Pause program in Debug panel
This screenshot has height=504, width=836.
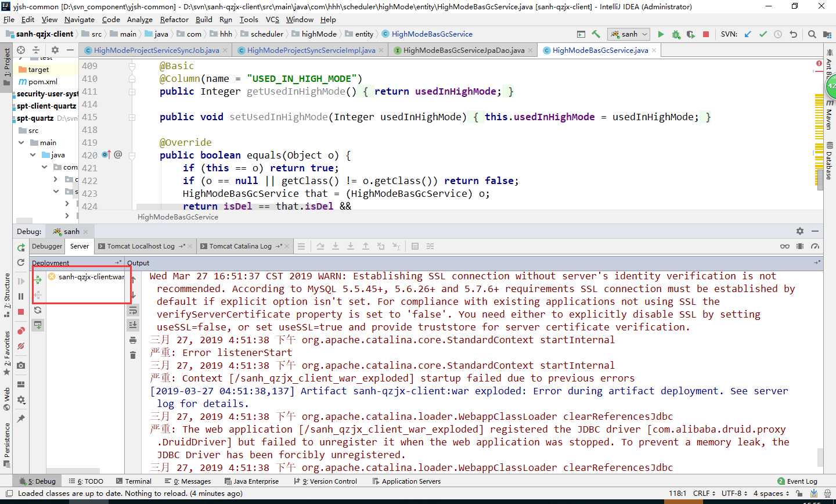(21, 296)
